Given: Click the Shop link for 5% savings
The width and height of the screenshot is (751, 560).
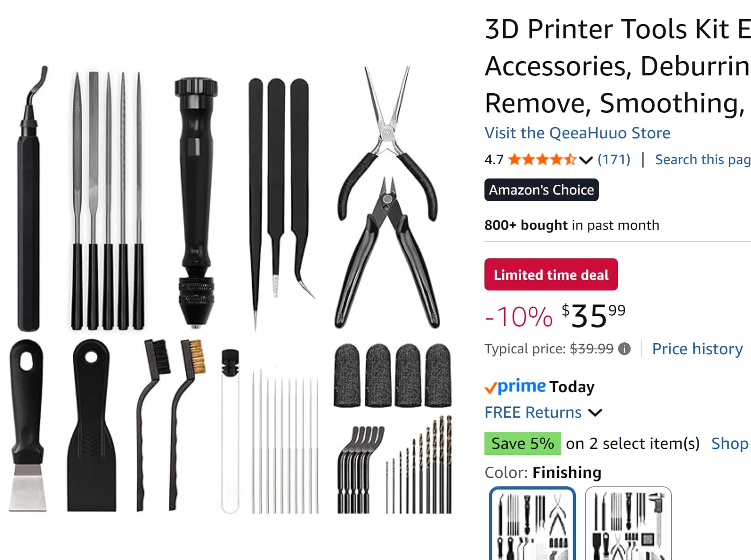Looking at the screenshot, I should (x=730, y=444).
